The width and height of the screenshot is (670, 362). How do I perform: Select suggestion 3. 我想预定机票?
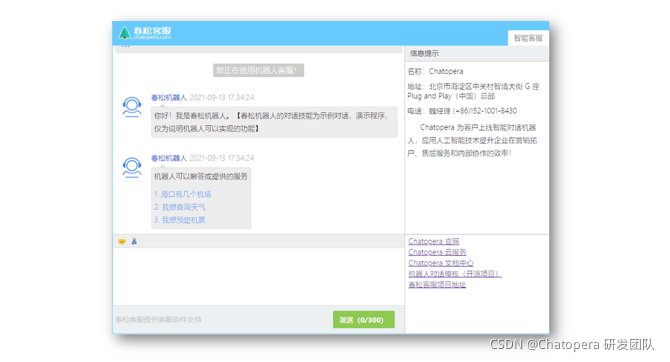(x=179, y=220)
